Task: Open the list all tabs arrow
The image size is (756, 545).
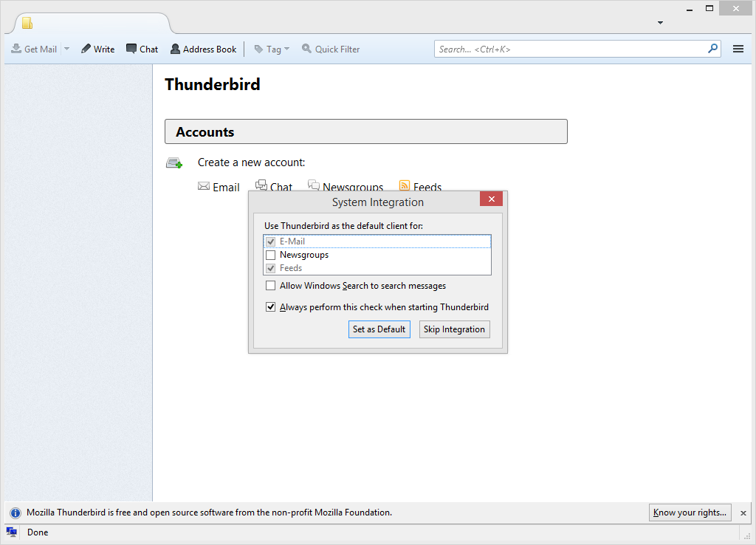Action: [661, 23]
